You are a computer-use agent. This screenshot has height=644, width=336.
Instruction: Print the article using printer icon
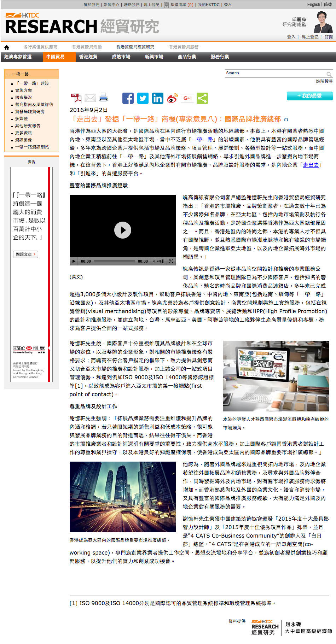pyautogui.click(x=103, y=97)
